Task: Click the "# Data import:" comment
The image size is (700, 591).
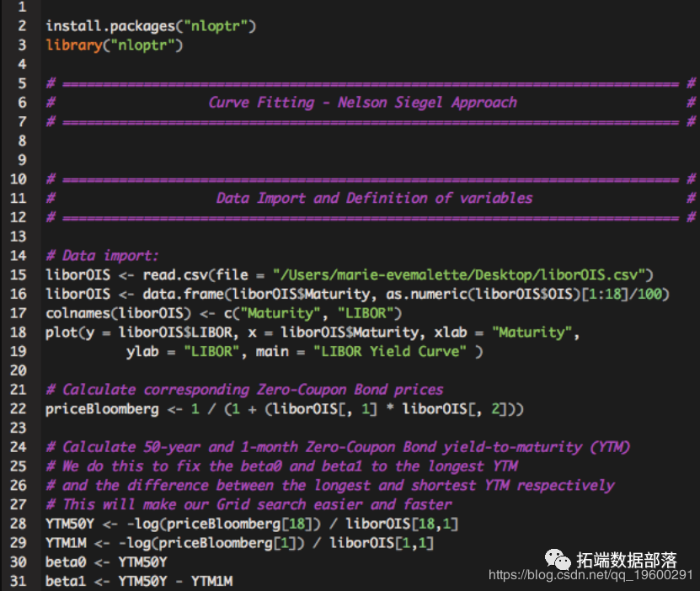Action: [x=102, y=256]
